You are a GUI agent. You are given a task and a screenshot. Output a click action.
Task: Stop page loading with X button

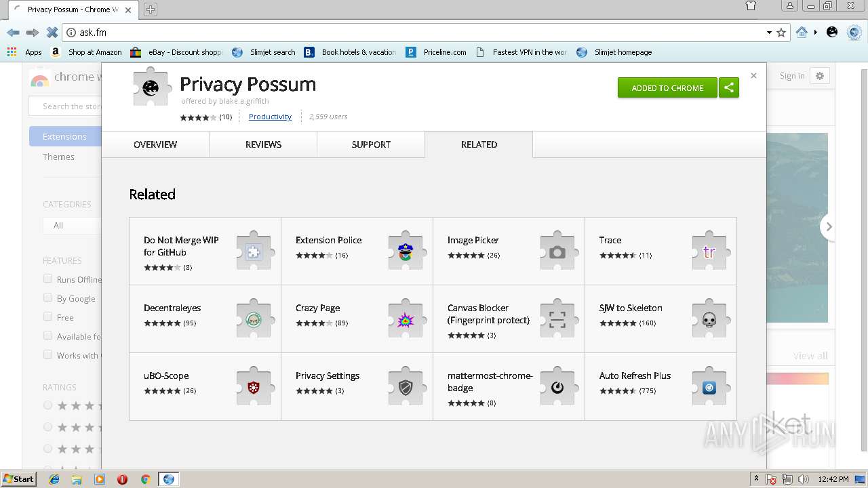[x=52, y=33]
